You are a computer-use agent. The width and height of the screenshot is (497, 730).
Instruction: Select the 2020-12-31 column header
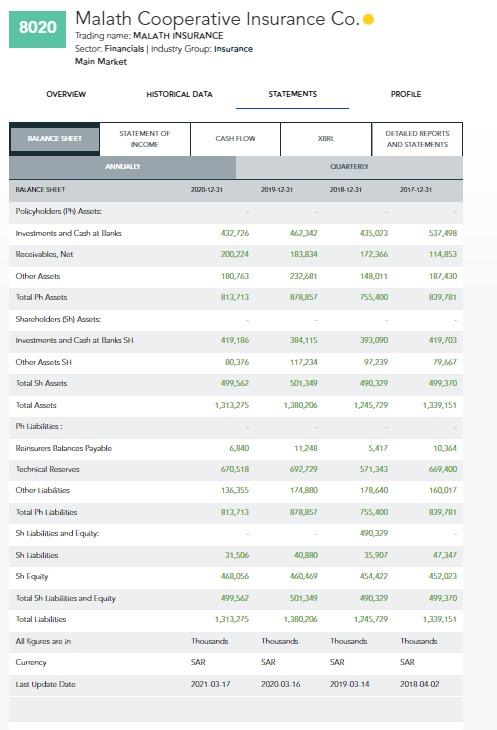207,189
